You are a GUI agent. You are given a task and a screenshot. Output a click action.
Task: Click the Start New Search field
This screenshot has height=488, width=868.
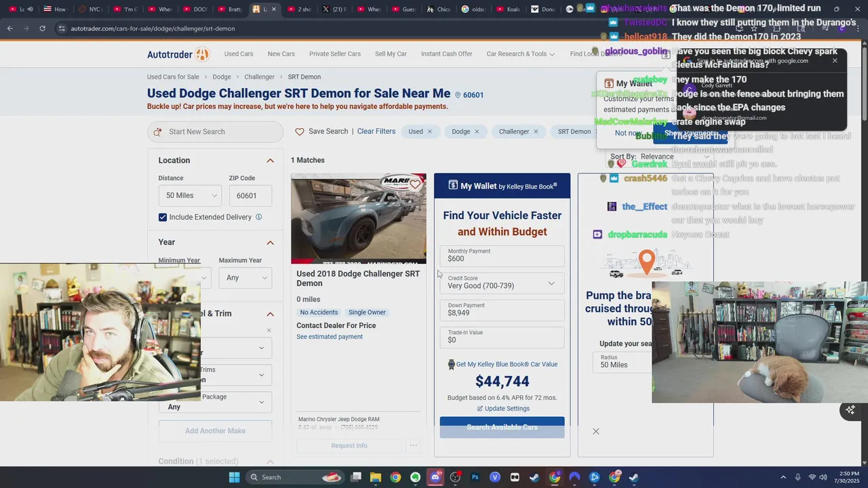[215, 131]
